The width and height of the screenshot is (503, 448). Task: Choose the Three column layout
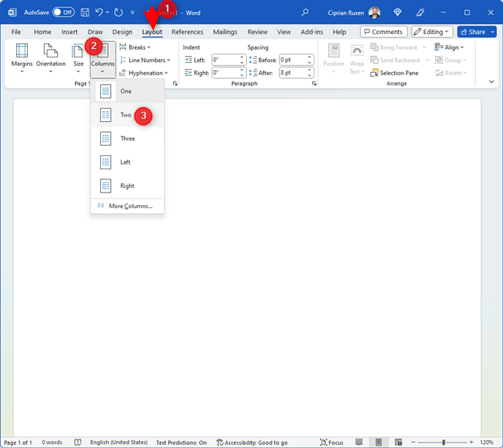(x=127, y=139)
